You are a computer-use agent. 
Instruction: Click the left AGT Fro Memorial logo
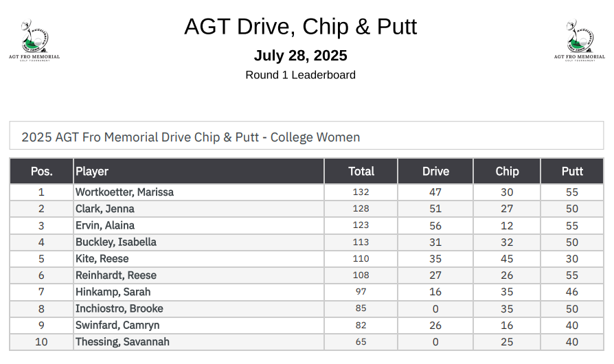pos(34,40)
